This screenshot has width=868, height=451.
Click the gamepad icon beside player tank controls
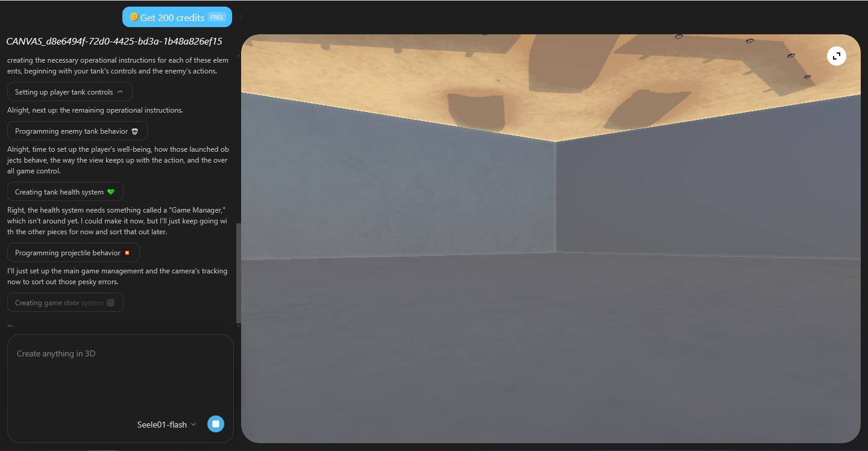120,92
